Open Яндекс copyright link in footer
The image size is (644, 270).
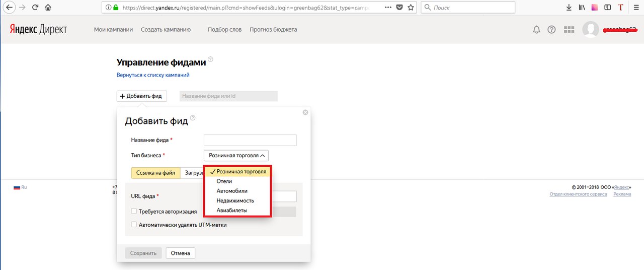coord(621,187)
